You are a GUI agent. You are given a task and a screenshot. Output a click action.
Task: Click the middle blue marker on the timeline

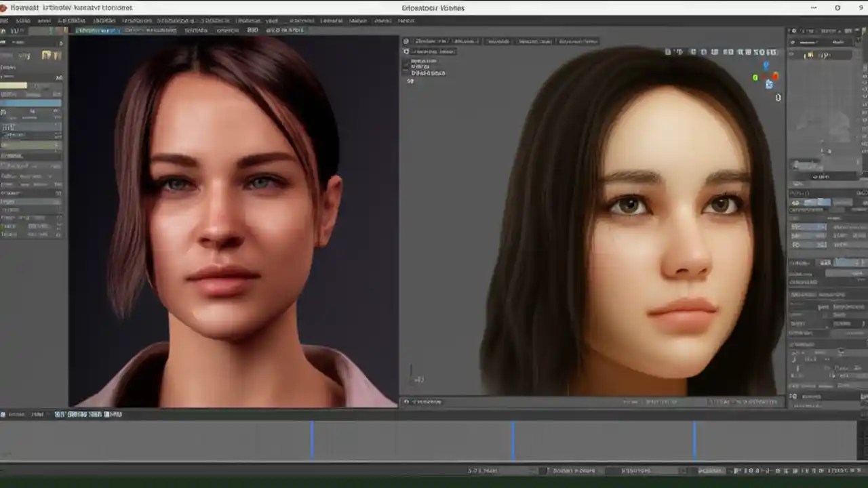coord(513,439)
